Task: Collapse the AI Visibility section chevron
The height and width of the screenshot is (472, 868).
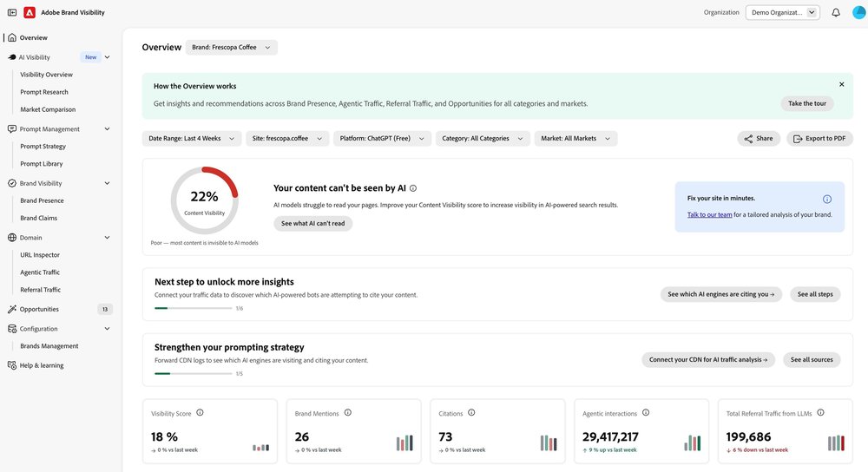Action: click(108, 57)
